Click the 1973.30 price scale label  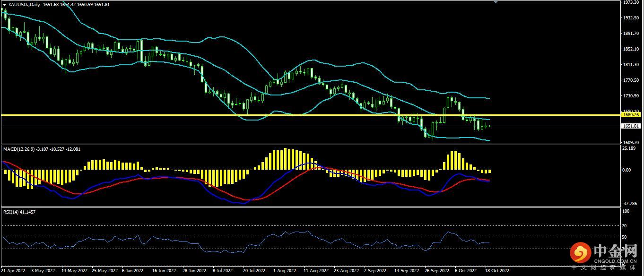tap(631, 3)
